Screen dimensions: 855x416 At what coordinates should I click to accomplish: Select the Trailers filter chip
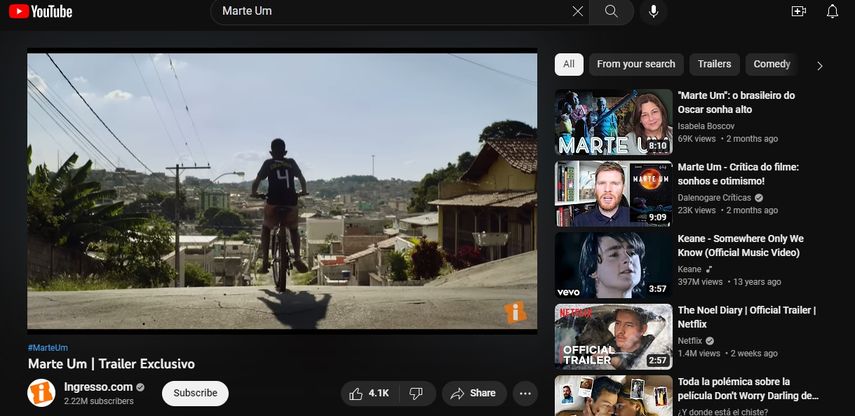pyautogui.click(x=714, y=64)
